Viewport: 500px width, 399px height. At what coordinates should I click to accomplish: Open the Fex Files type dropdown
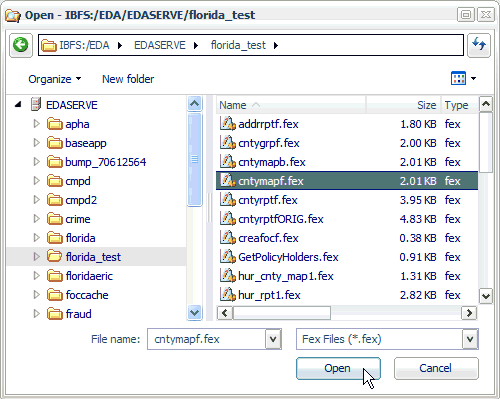tap(470, 339)
